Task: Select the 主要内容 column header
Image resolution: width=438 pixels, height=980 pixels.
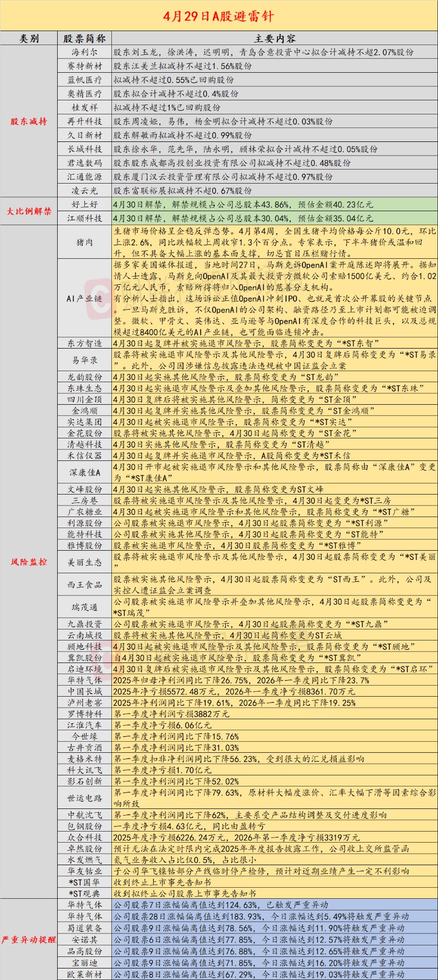Action: 274,39
